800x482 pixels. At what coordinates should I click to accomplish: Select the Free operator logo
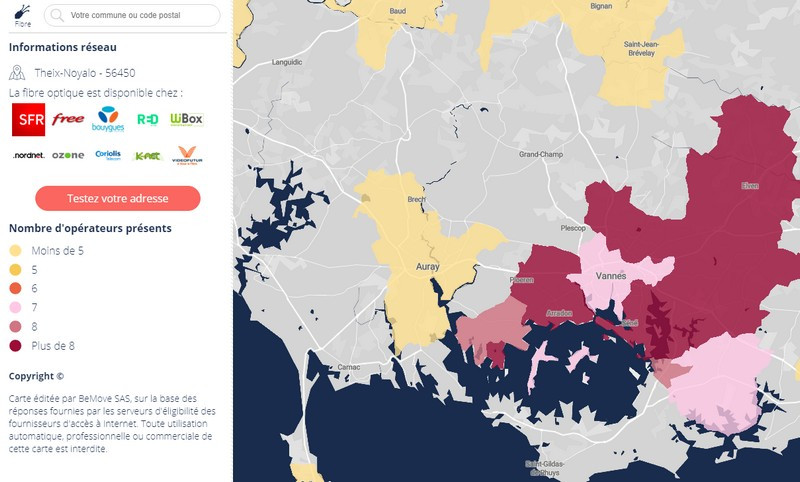coord(68,119)
